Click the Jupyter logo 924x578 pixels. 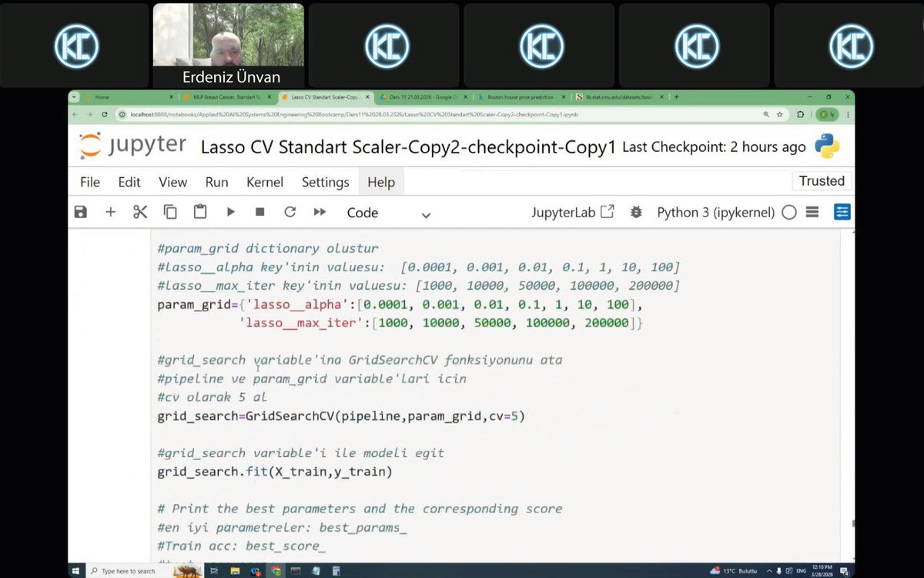click(x=132, y=146)
